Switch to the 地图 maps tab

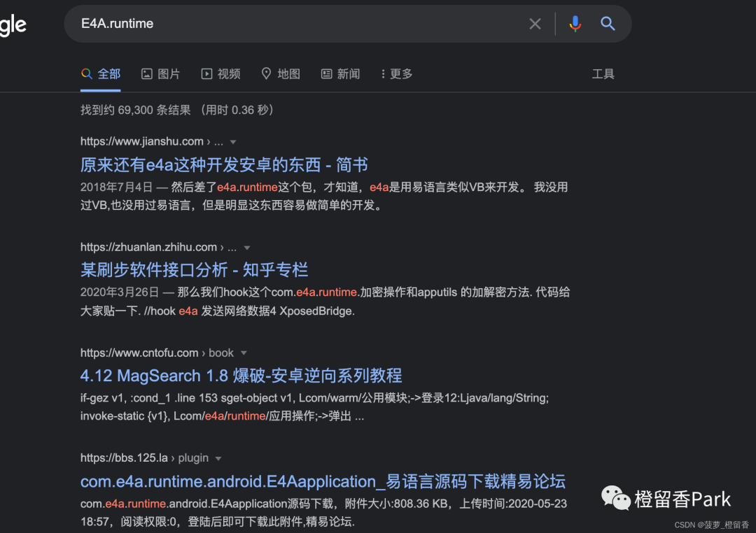(x=281, y=73)
